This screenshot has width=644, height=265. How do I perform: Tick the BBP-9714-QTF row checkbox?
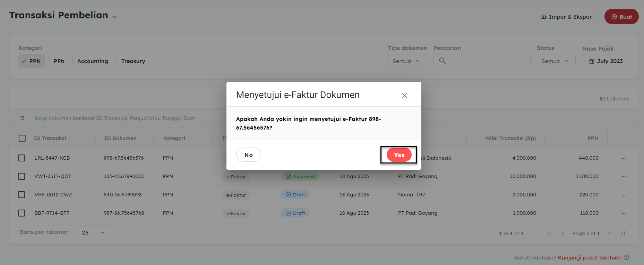pyautogui.click(x=22, y=213)
